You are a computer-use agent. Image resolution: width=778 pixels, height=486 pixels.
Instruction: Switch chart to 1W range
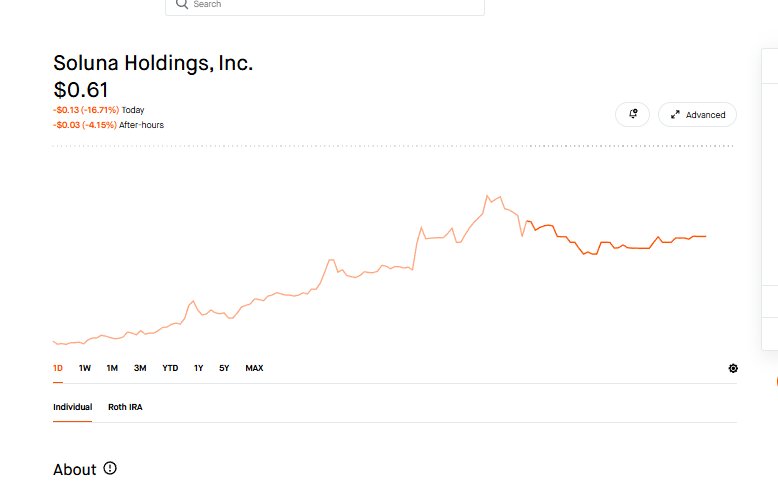tap(85, 368)
